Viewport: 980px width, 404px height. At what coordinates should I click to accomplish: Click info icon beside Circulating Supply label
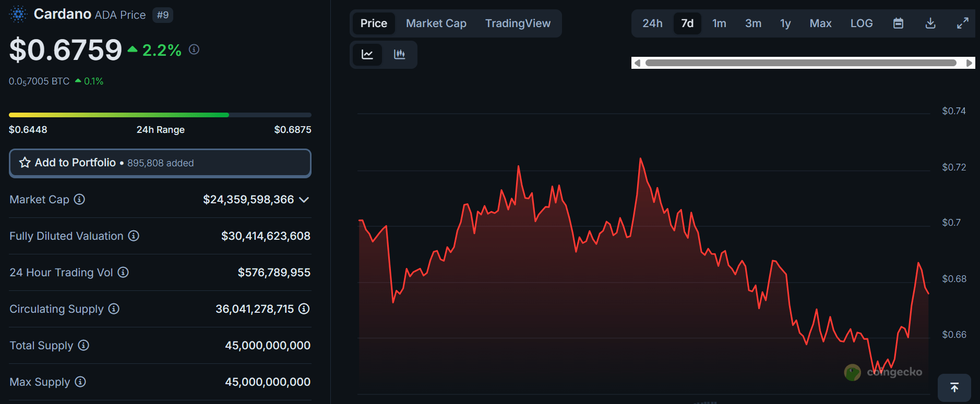pyautogui.click(x=114, y=309)
